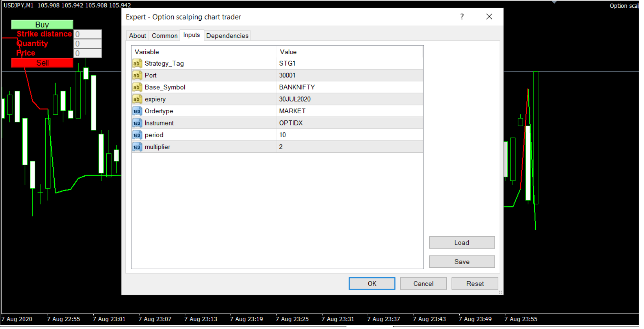Open the Ordertype MARKET value dropdown
The width and height of the screenshot is (644, 329).
coord(350,111)
